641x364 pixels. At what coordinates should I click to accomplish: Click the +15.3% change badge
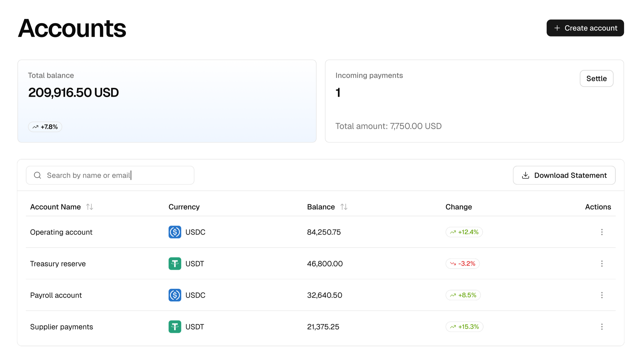pos(464,327)
